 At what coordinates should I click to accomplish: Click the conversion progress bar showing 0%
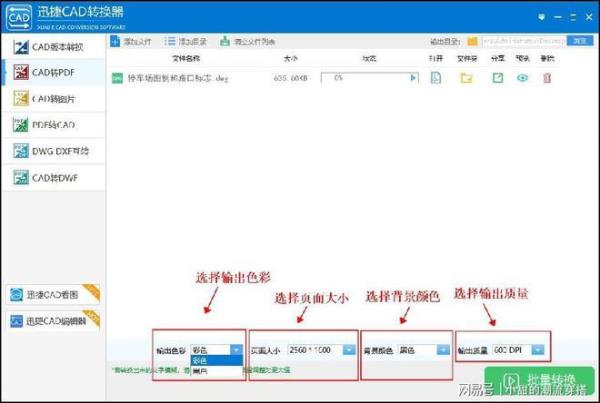click(370, 78)
